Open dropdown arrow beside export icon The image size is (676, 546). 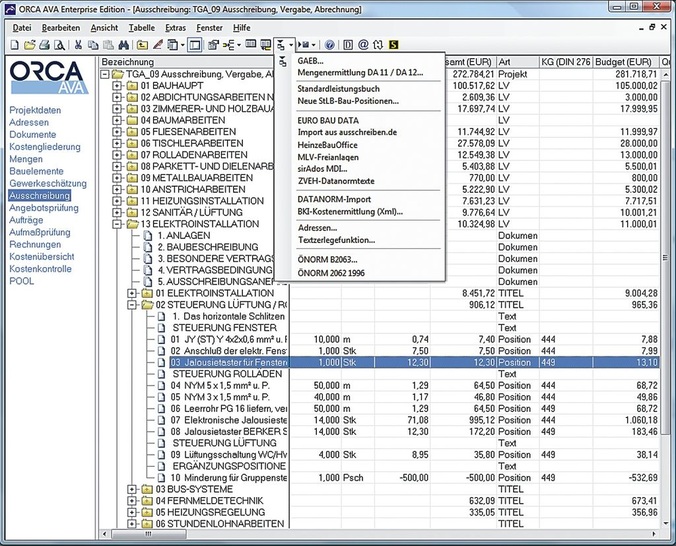click(x=314, y=45)
